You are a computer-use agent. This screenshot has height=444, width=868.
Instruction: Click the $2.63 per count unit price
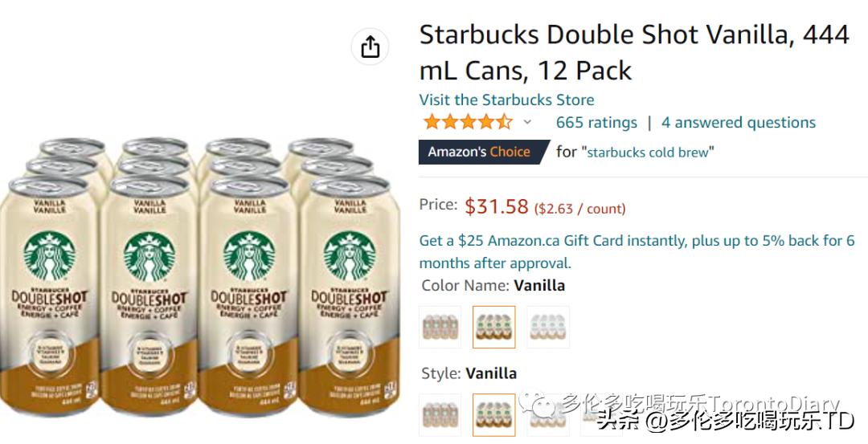coord(580,209)
